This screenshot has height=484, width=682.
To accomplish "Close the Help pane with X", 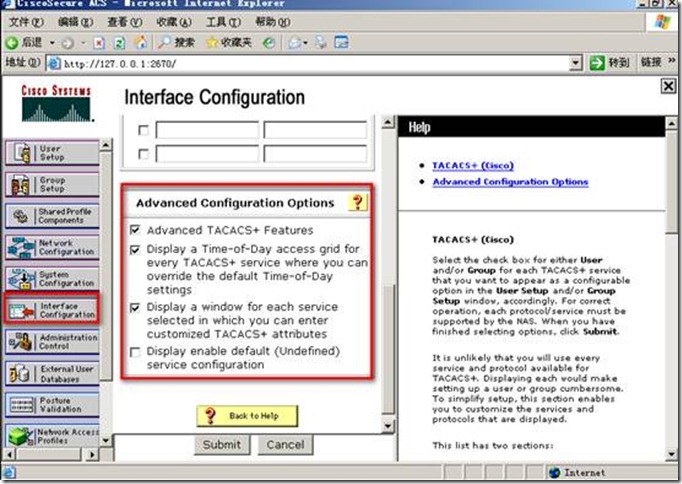I will coord(669,86).
